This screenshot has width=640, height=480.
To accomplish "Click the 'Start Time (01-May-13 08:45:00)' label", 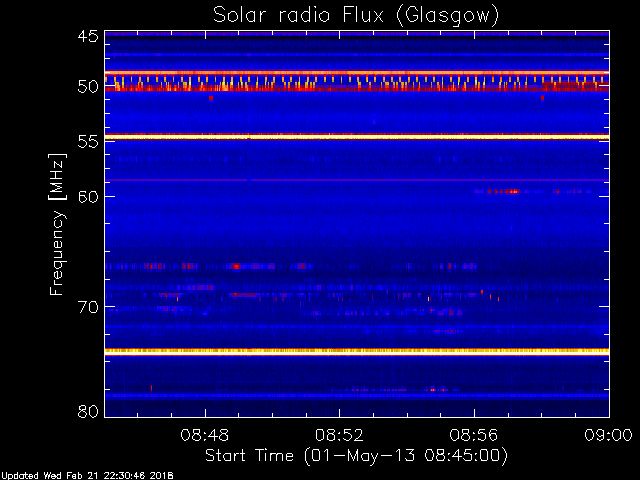I will coord(356,456).
